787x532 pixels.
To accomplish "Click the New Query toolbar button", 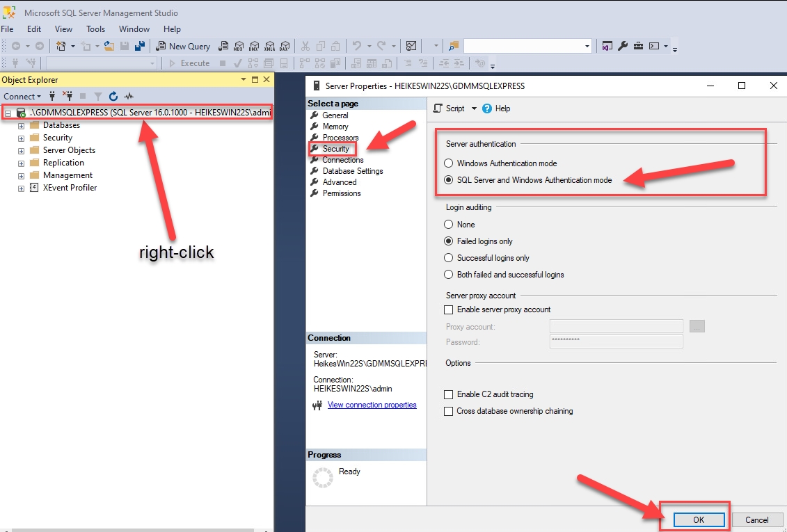I will (183, 46).
